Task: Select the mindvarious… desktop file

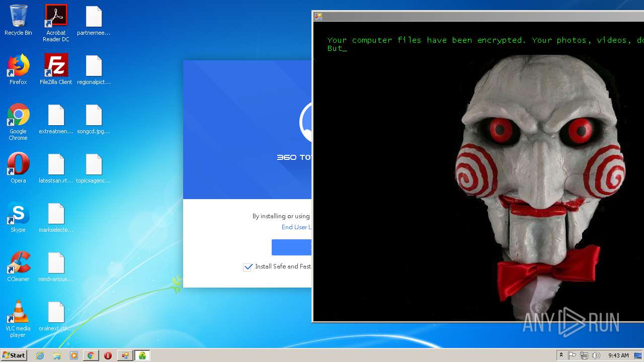Action: coord(56,266)
